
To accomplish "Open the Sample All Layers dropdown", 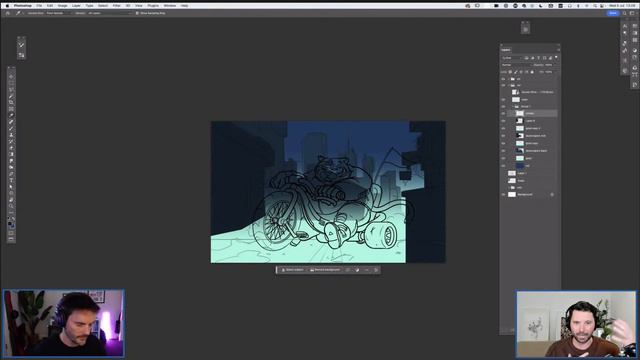I will click(x=110, y=13).
